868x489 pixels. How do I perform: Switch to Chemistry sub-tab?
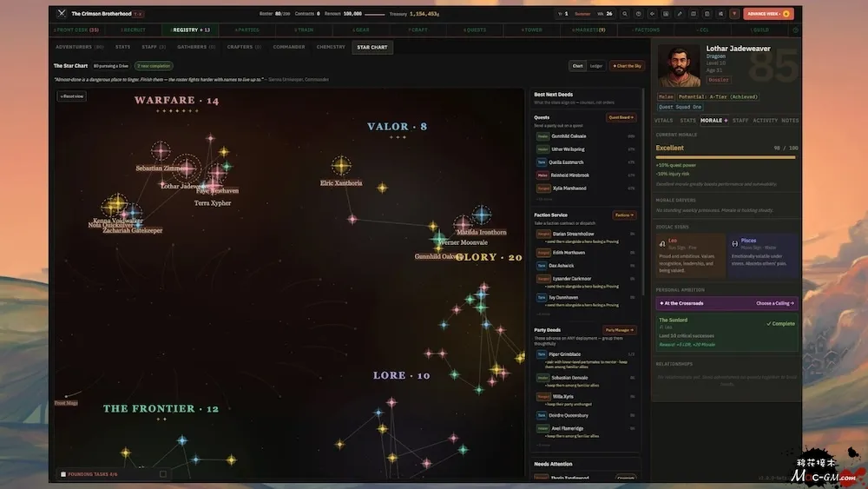tap(331, 47)
